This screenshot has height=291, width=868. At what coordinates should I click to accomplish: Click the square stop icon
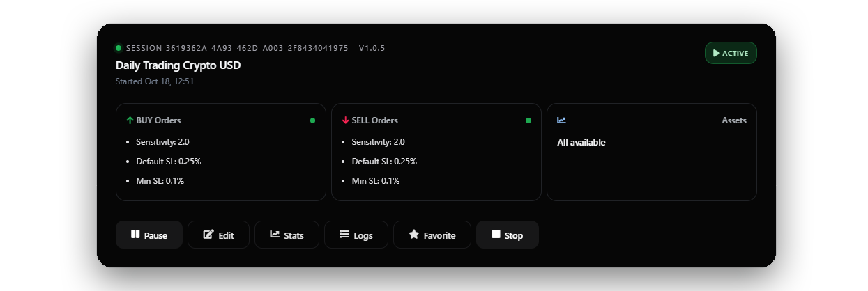click(x=496, y=235)
